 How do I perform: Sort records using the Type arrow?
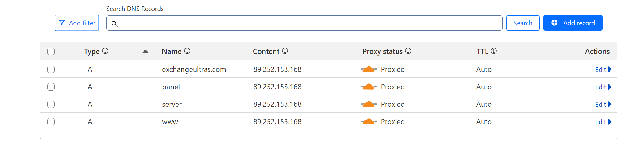click(x=145, y=51)
